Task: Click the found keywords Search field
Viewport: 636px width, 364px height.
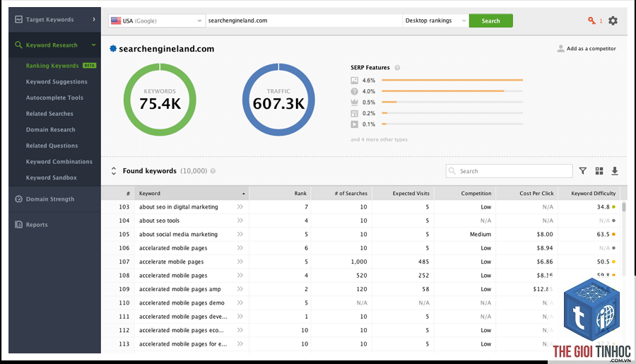Action: (509, 171)
